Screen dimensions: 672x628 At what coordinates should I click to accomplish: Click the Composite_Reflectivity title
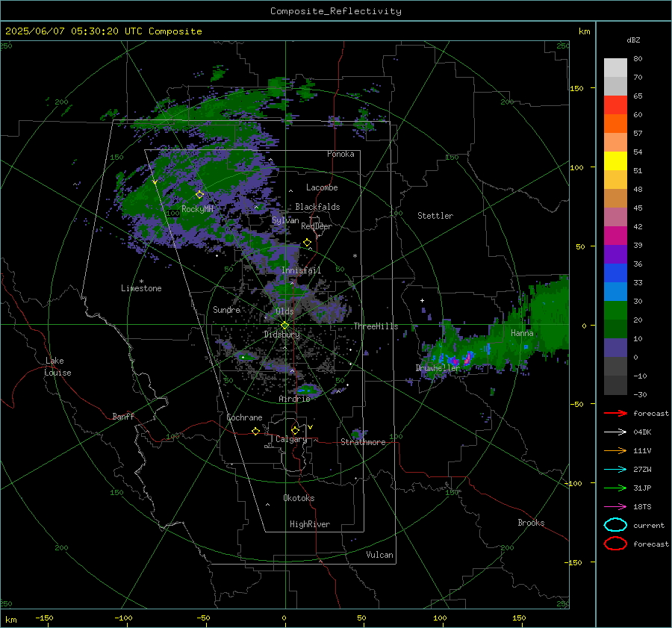336,11
